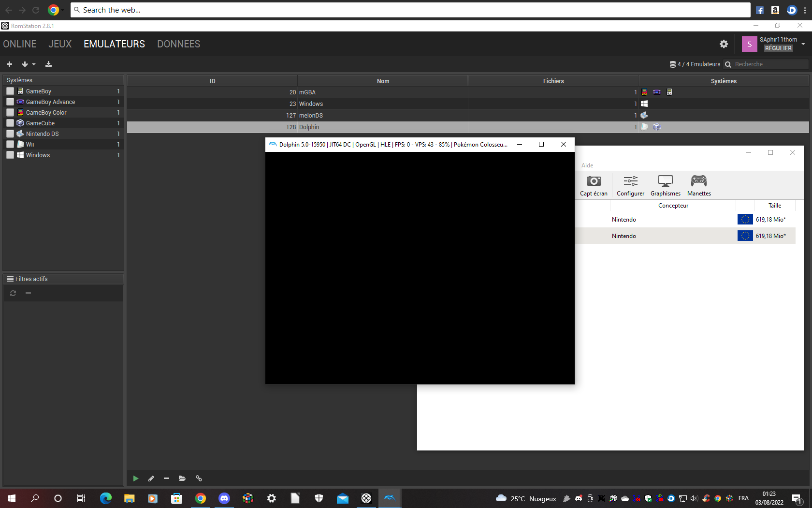Viewport: 812px width, 508px height.
Task: Open the Aide menu in Dolphin
Action: point(587,165)
